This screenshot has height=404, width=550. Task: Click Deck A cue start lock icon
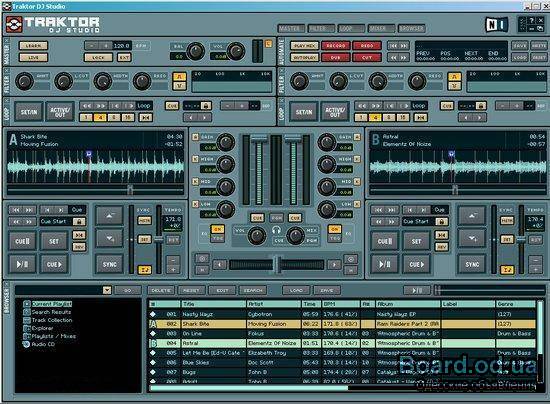[x=79, y=222]
